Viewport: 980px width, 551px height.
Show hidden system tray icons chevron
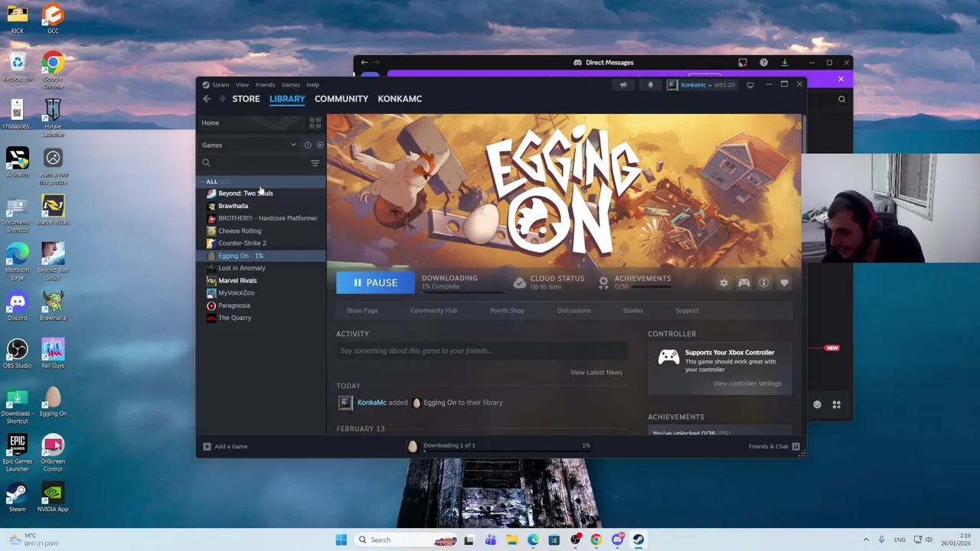(866, 540)
